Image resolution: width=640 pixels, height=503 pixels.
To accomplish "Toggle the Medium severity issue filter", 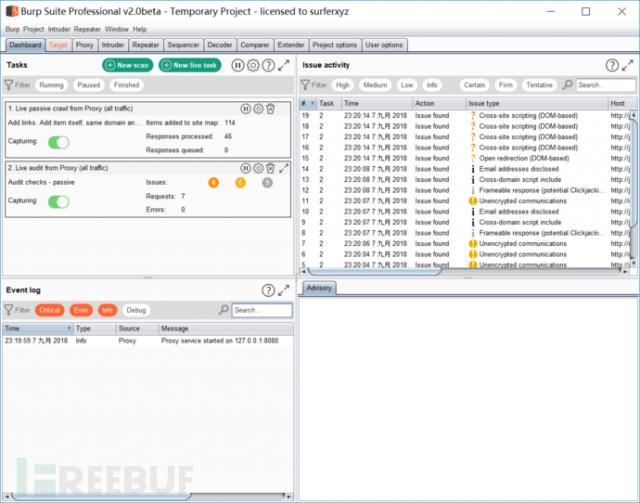I will click(375, 85).
